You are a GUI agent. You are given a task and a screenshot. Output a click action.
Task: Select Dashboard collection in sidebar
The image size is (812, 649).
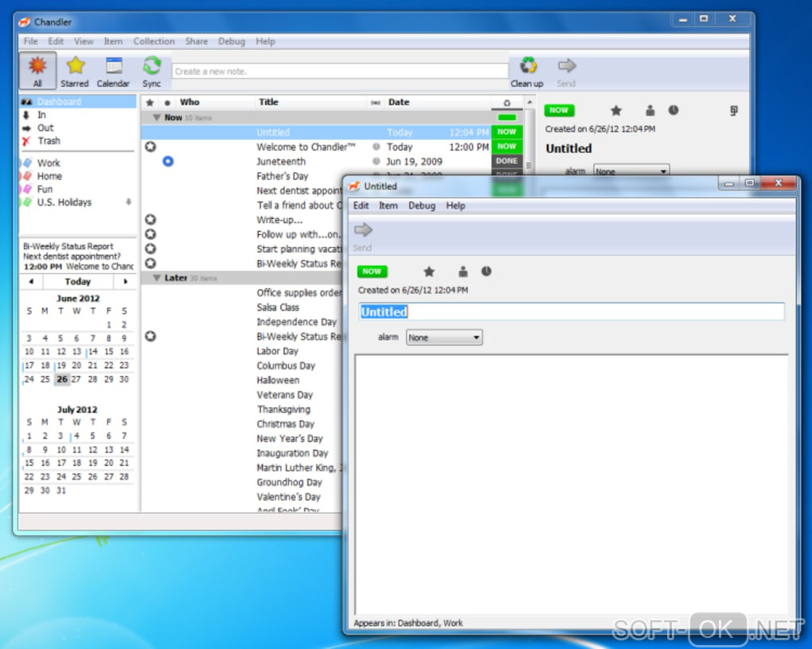click(78, 101)
